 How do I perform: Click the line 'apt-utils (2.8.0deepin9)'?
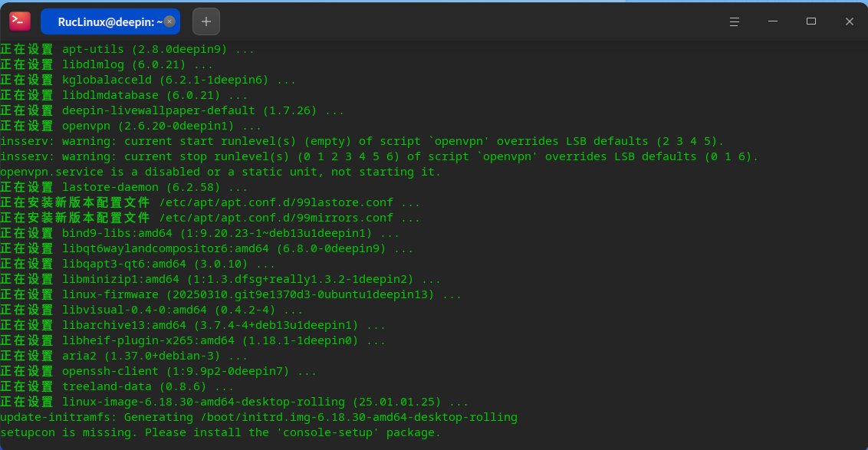pyautogui.click(x=127, y=49)
